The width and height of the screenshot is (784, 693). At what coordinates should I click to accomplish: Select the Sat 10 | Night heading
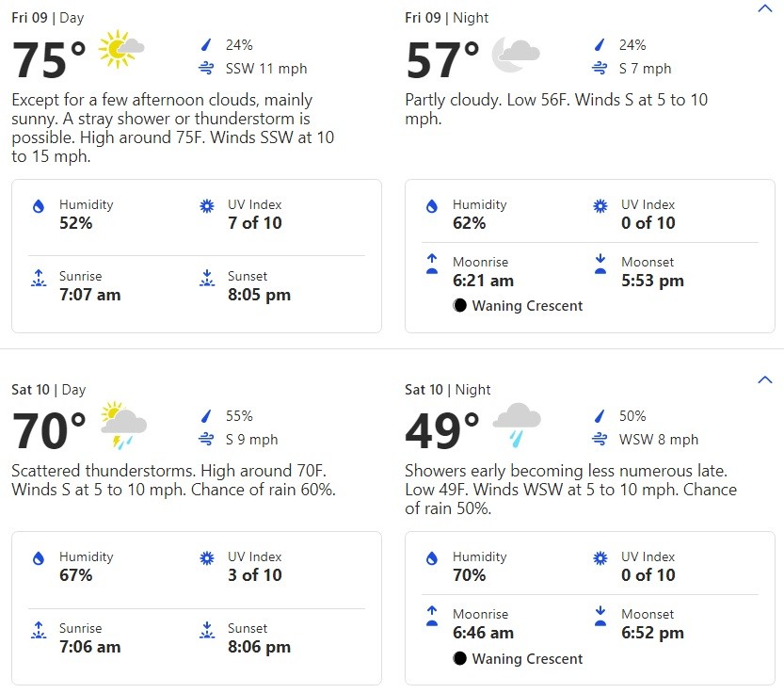pos(447,390)
